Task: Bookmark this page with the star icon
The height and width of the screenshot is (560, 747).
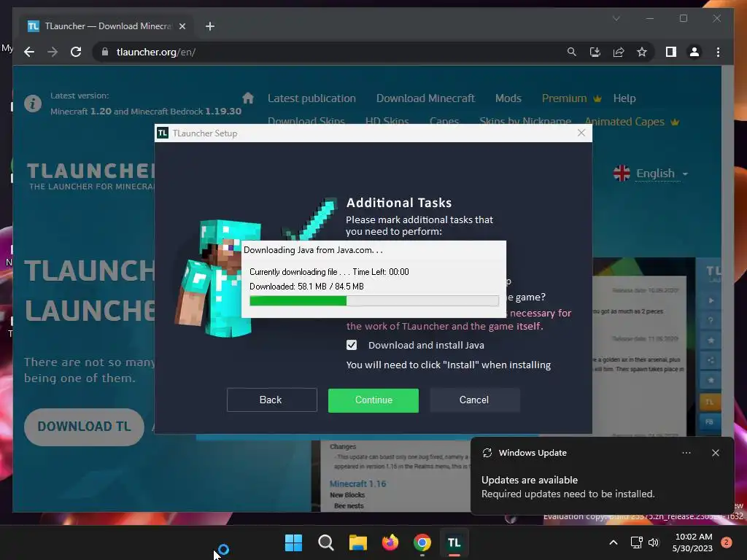Action: (x=642, y=52)
